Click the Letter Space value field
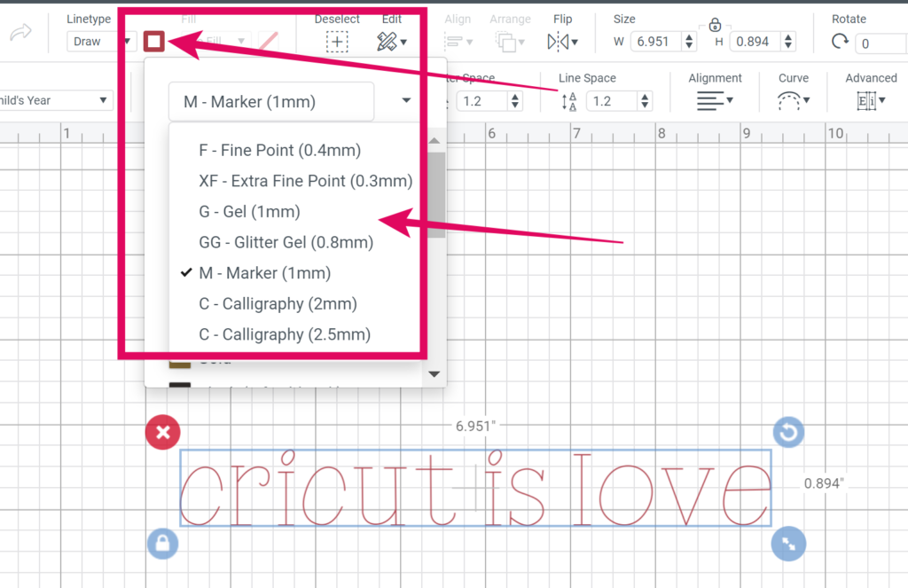 pos(481,101)
